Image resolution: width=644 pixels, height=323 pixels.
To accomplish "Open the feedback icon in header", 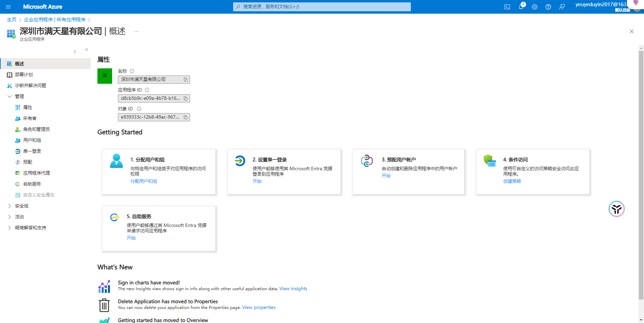I will pyautogui.click(x=562, y=7).
